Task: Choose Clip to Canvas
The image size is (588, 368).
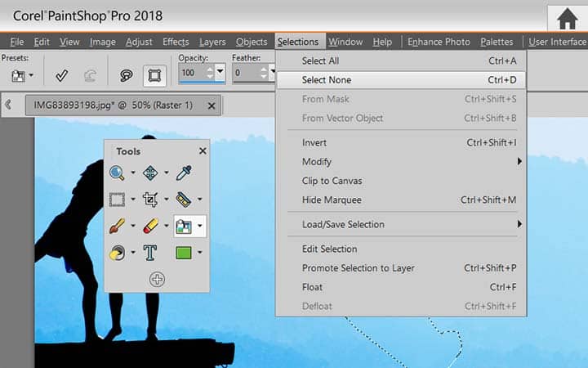Action: click(x=401, y=181)
